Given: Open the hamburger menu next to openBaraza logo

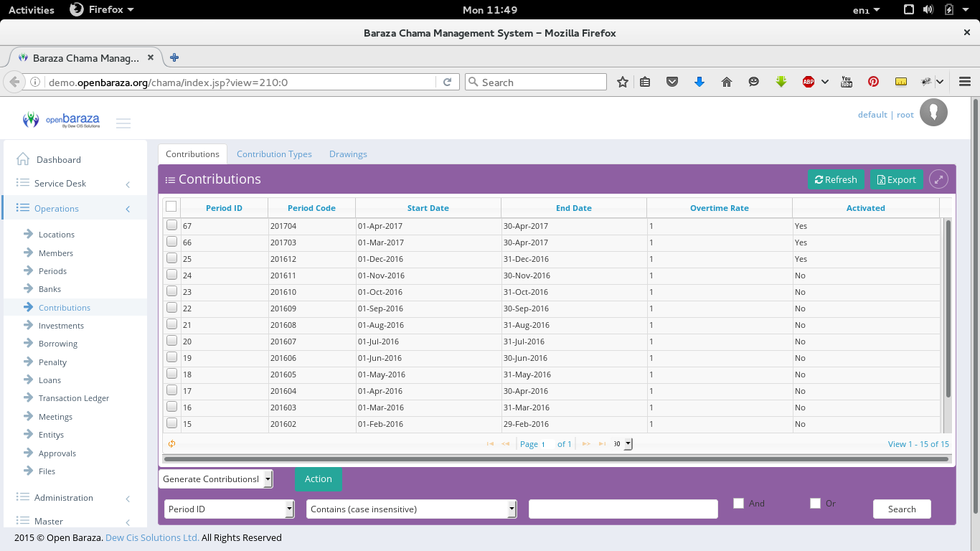Looking at the screenshot, I should pyautogui.click(x=123, y=123).
